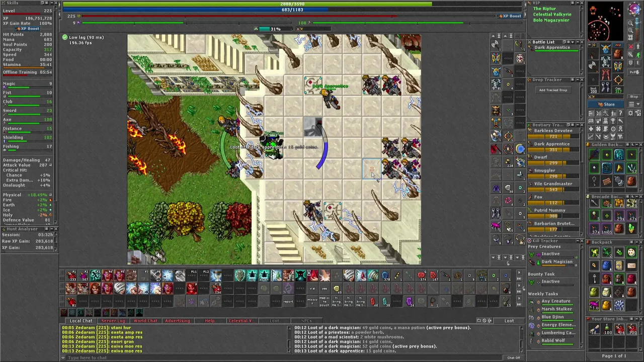
Task: Click the Kill Tracker scrollbar
Action: coord(582,296)
